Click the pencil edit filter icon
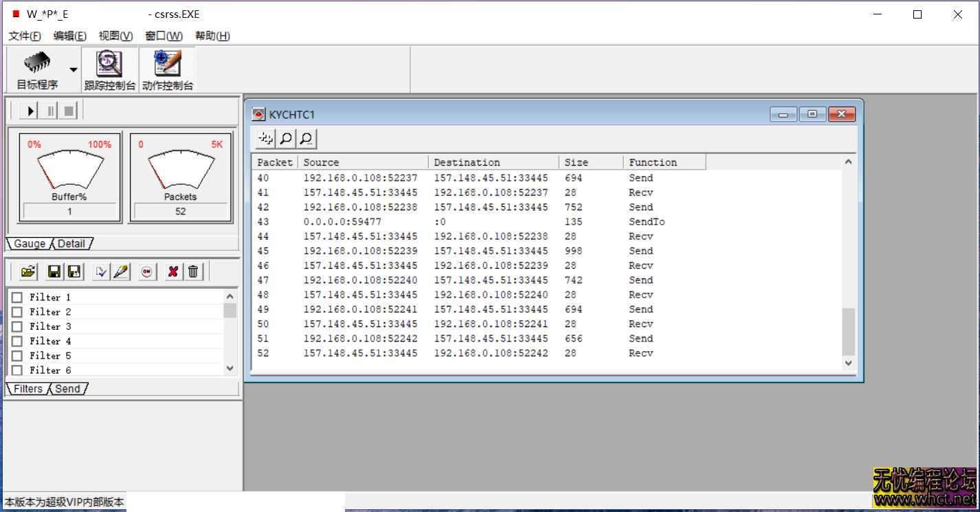Viewport: 980px width, 512px height. (x=121, y=272)
